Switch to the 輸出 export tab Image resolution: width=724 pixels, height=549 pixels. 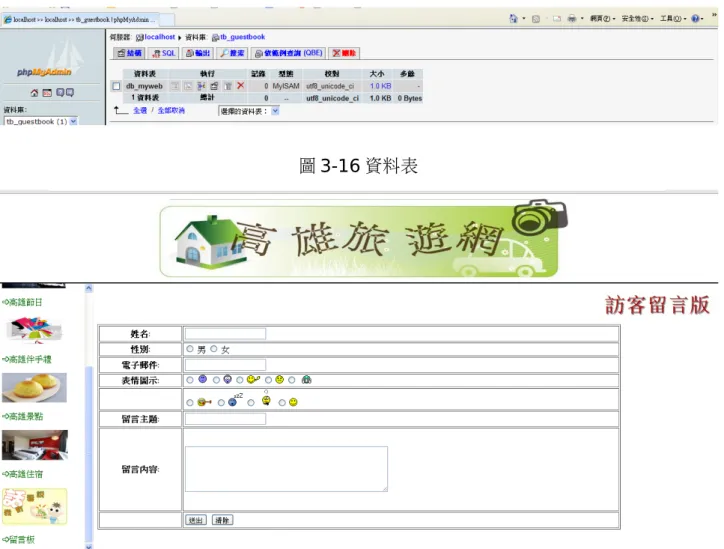coord(198,53)
